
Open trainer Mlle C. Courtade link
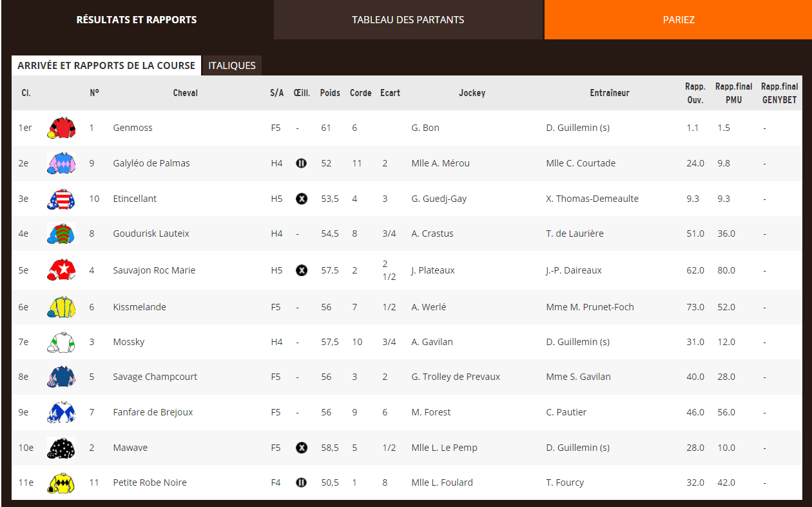click(581, 163)
